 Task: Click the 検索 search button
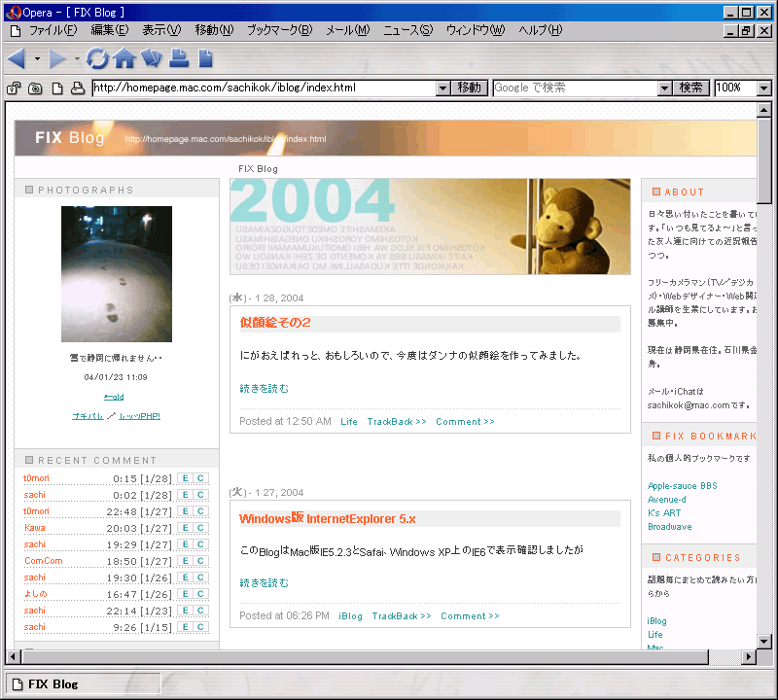tap(690, 87)
